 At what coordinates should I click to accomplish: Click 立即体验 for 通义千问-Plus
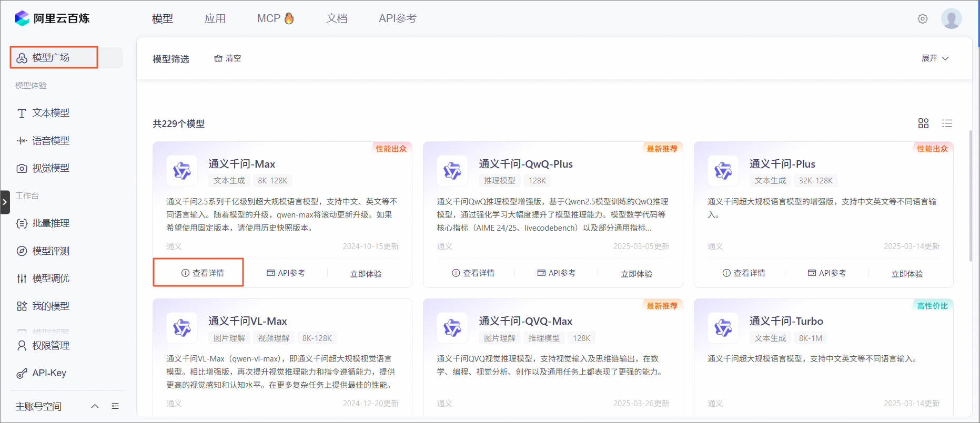pos(907,274)
